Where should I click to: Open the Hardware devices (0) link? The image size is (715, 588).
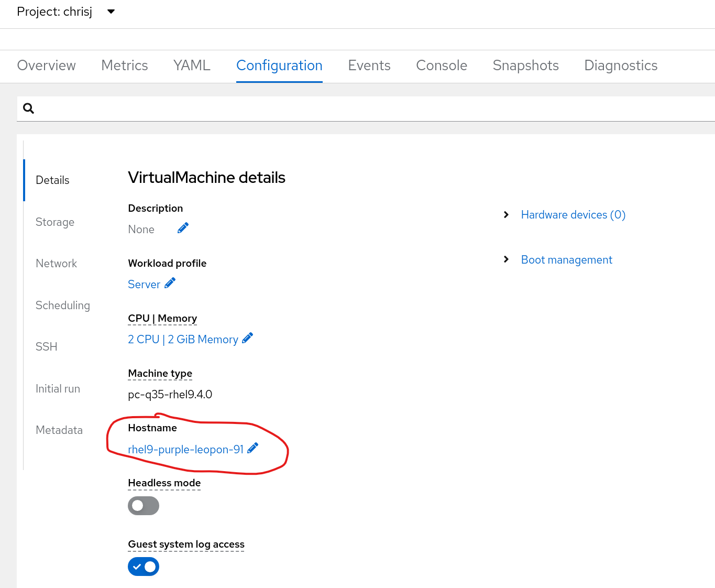tap(573, 215)
